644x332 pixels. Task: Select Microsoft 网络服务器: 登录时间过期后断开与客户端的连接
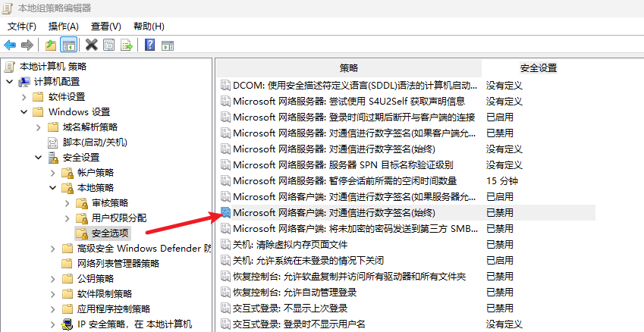pos(354,117)
